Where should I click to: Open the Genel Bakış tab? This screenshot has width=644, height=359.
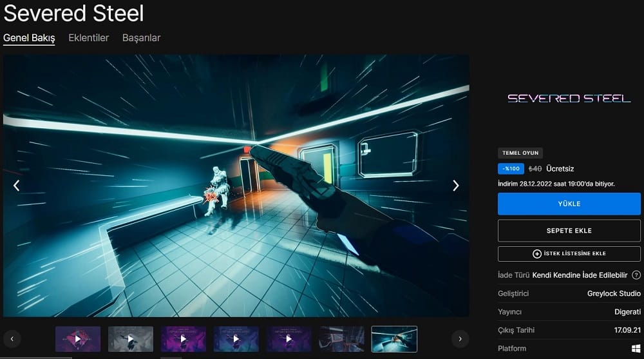[29, 38]
